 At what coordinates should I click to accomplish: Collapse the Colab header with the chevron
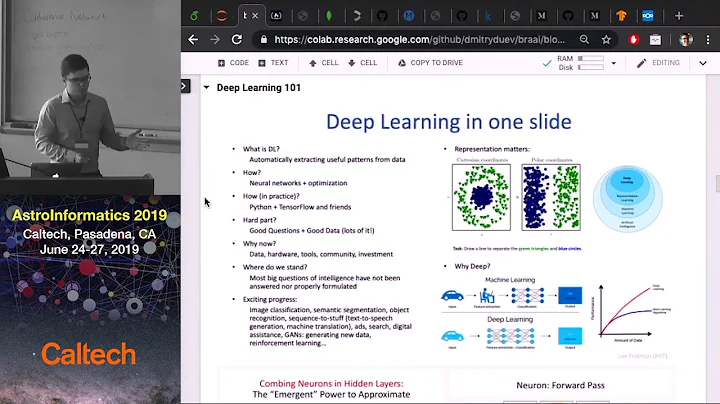tap(703, 63)
